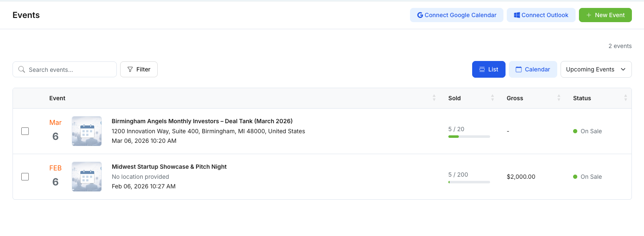Sort by Gross column arrows icon
The image size is (644, 236).
pos(558,98)
